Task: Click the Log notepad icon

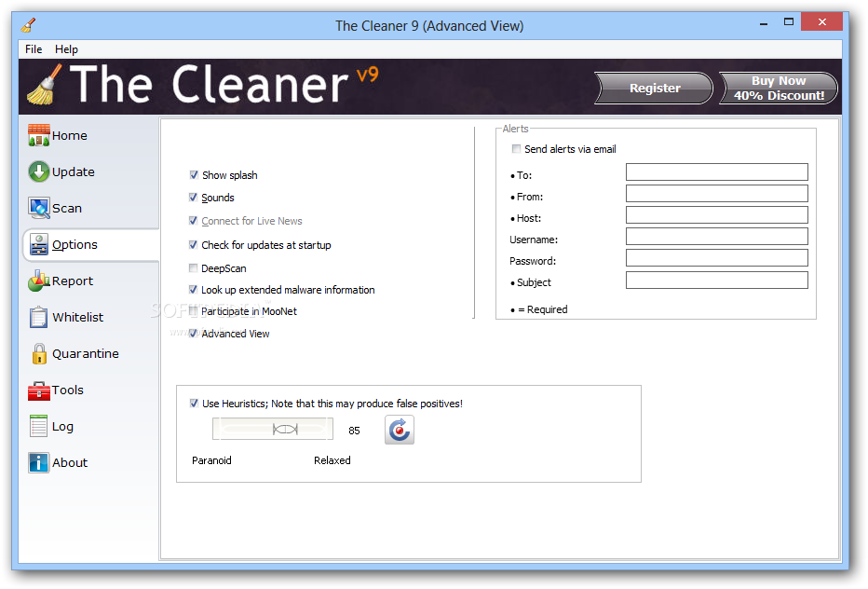Action: pos(39,426)
